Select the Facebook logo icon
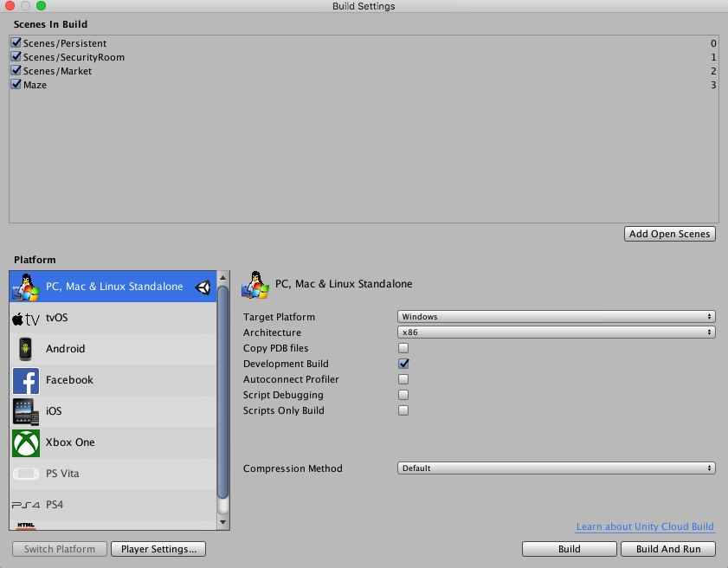Screen dimensions: 728x568 (26, 381)
